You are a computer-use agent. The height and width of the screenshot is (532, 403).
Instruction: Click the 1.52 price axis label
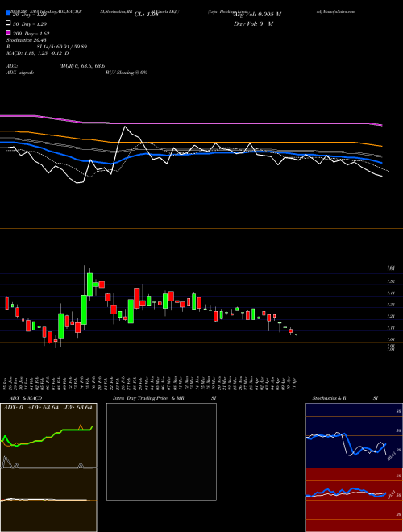(x=391, y=281)
